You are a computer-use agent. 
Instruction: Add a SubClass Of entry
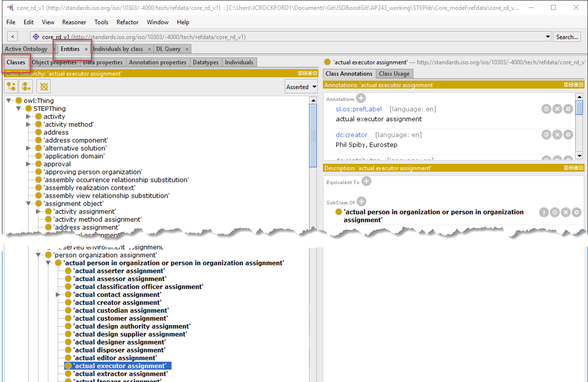(x=361, y=202)
